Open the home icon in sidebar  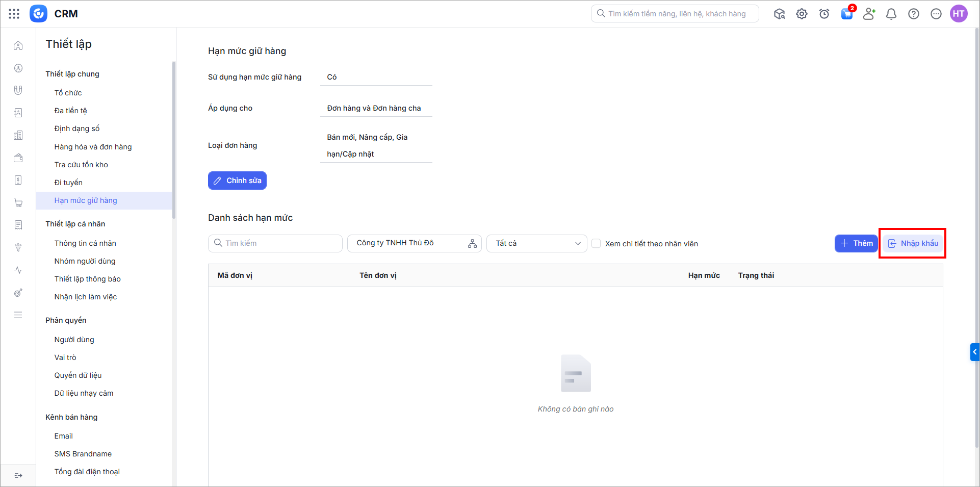[x=18, y=46]
